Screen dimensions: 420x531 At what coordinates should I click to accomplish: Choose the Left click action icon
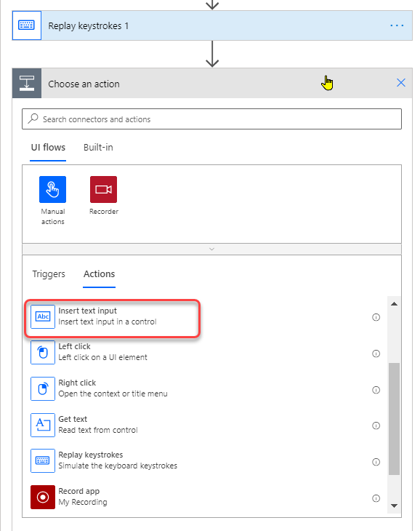click(43, 353)
